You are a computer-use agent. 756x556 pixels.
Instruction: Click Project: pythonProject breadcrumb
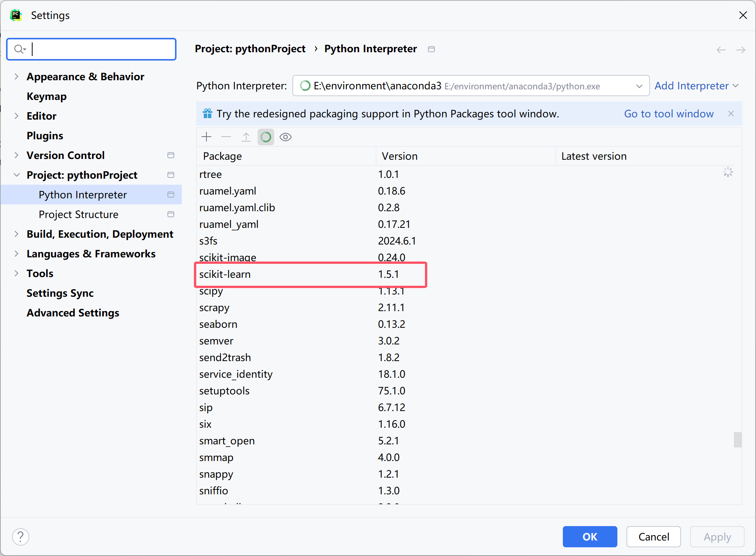(250, 49)
